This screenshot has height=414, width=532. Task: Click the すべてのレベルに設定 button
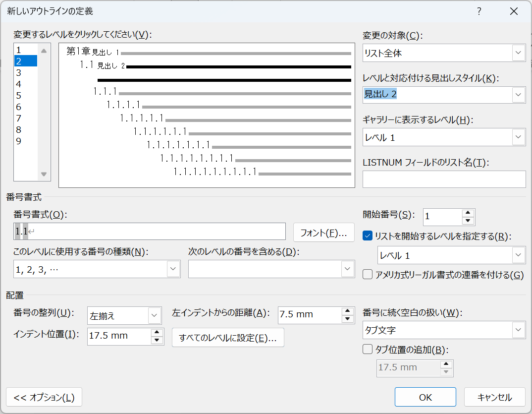(x=228, y=337)
